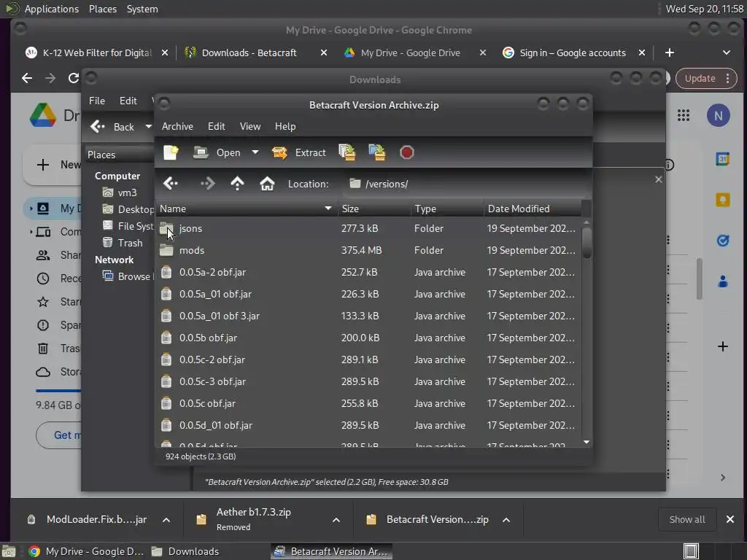Open the Google apps grid icon

[x=683, y=115]
